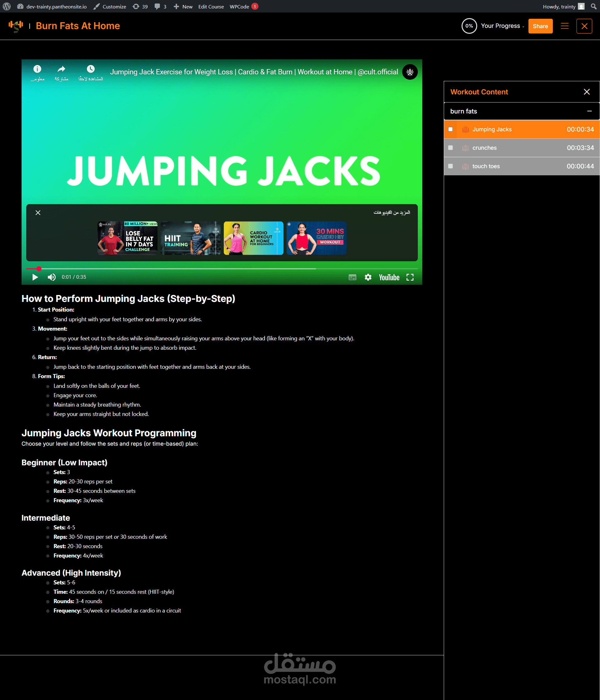
Task: Click the video info icon
Action: 37,69
